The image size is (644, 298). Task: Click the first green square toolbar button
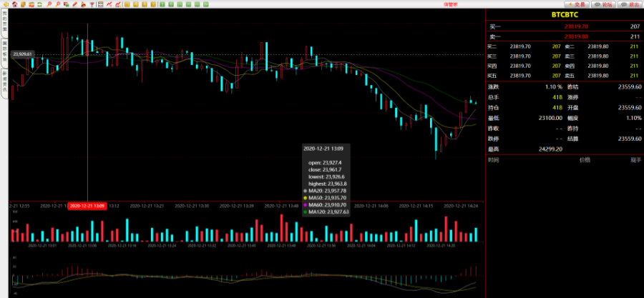163,4
